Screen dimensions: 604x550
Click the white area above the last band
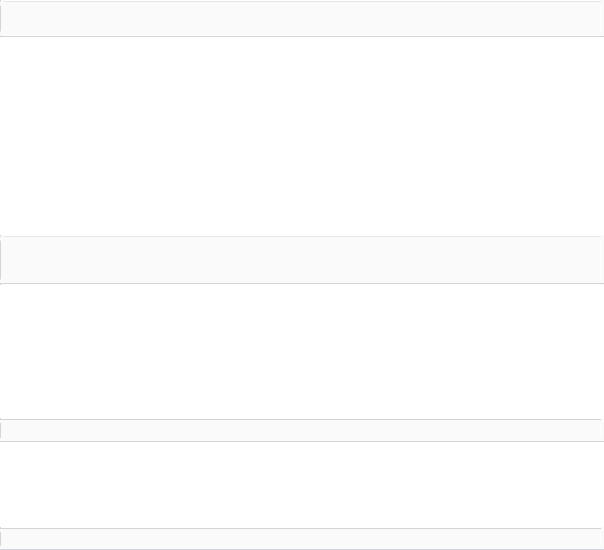tap(302, 485)
